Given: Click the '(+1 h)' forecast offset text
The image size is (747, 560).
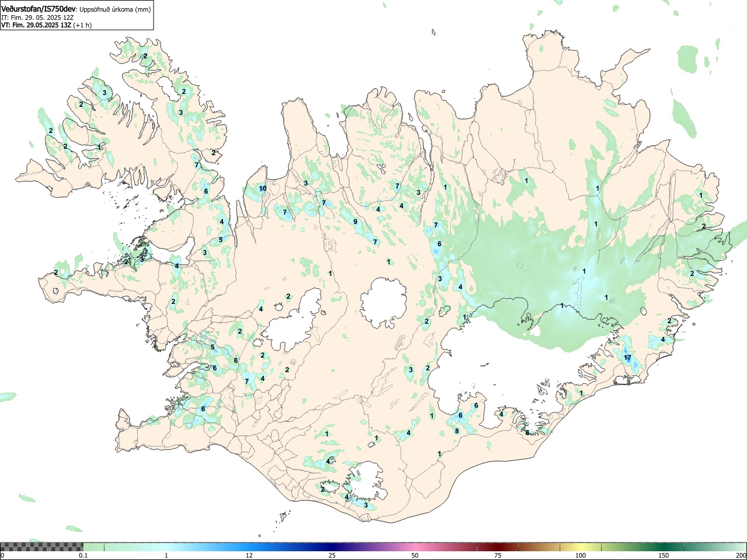Looking at the screenshot, I should click(82, 25).
